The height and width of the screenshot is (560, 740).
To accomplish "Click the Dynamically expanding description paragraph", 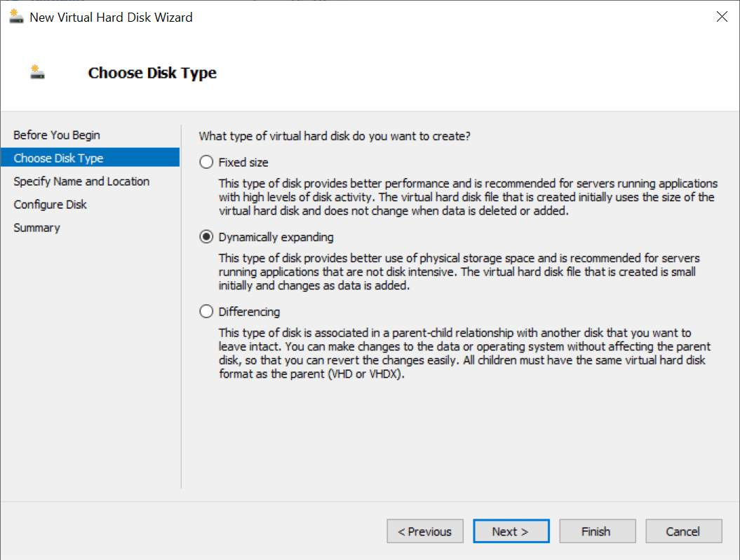I will (459, 272).
